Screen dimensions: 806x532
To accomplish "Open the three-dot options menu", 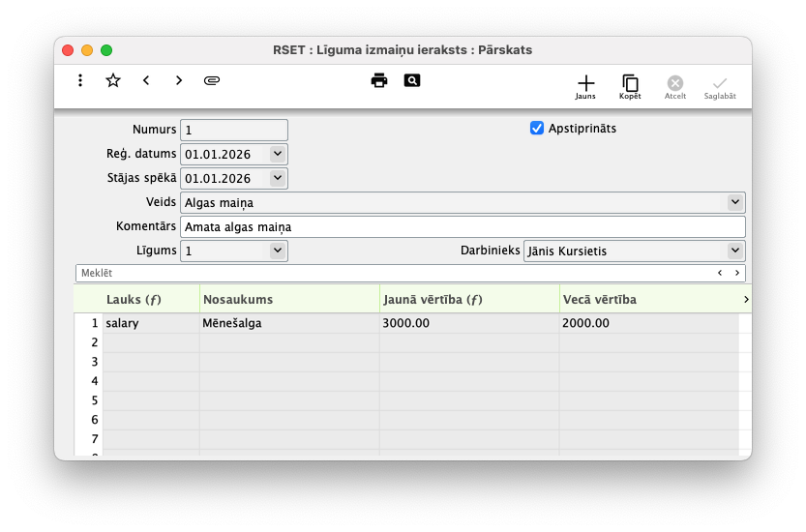I will (x=80, y=80).
